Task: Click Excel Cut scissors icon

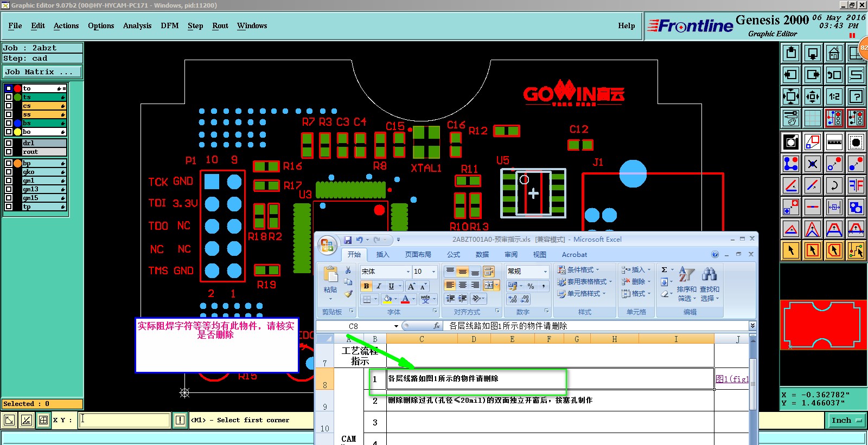Action: click(x=348, y=270)
